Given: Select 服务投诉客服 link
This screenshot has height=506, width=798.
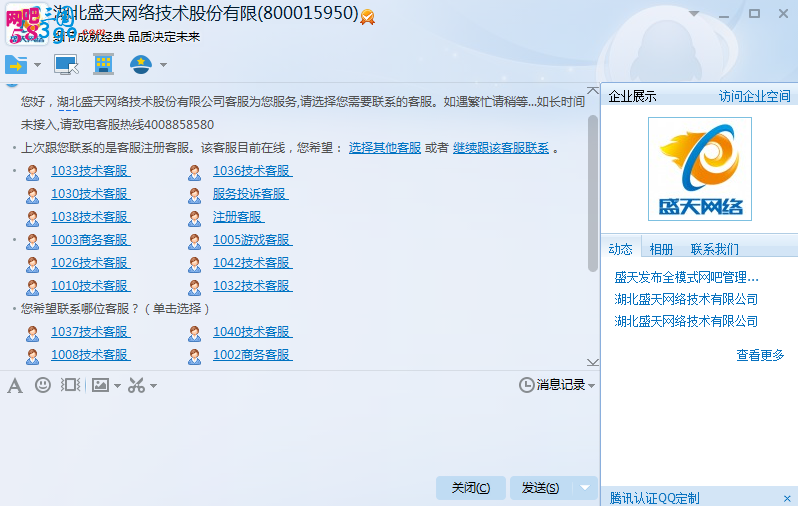Looking at the screenshot, I should [250, 194].
